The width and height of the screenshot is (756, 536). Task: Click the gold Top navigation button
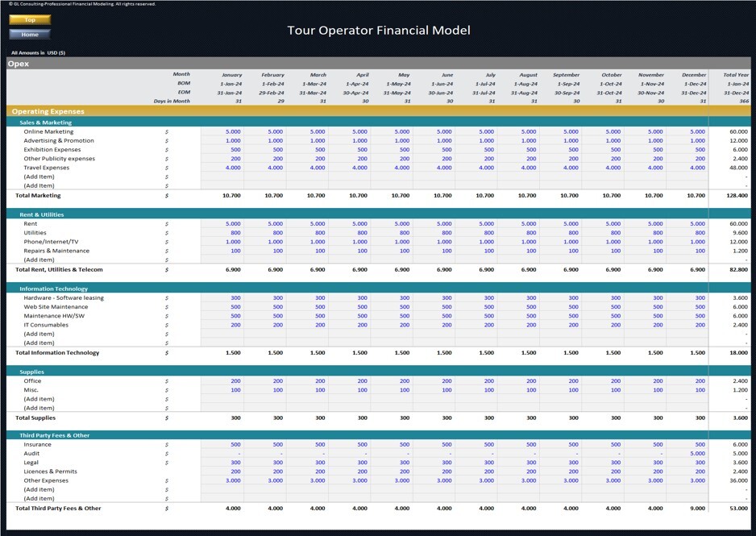[x=29, y=19]
